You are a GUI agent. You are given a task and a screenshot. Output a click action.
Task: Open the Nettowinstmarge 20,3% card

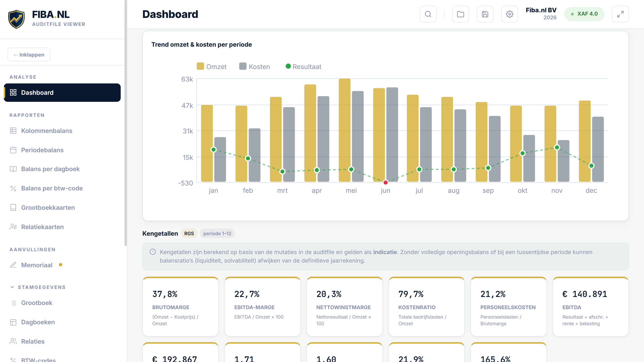click(x=344, y=307)
